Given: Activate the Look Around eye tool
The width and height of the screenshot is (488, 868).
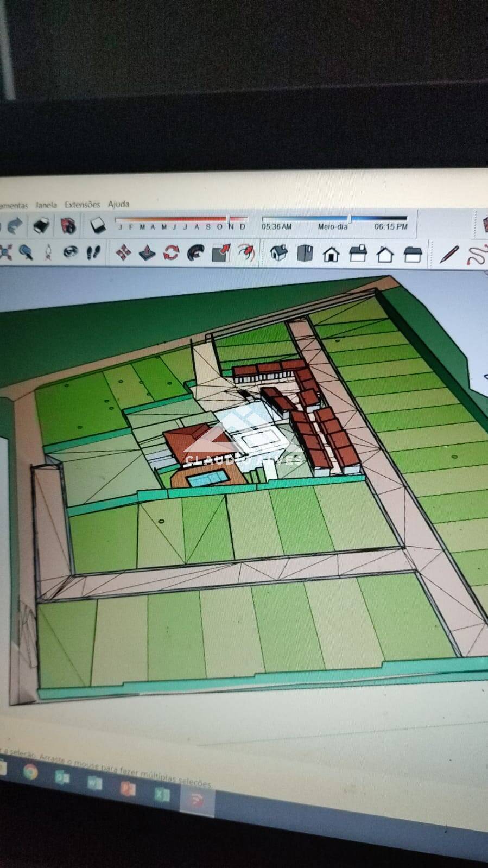Looking at the screenshot, I should (70, 252).
